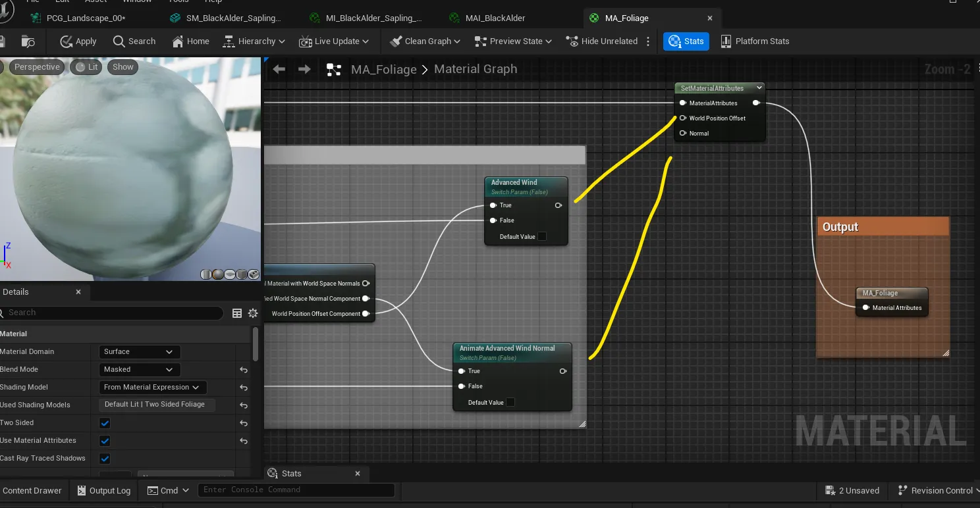Expand the SetMaterialAttributes node chevron
This screenshot has height=508, width=980.
pos(759,88)
